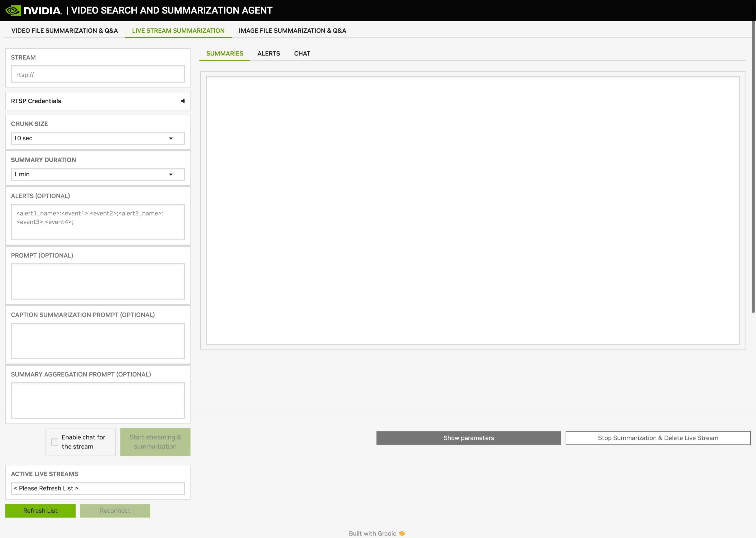This screenshot has width=756, height=538.
Task: Open the Alerts tab
Action: click(268, 53)
